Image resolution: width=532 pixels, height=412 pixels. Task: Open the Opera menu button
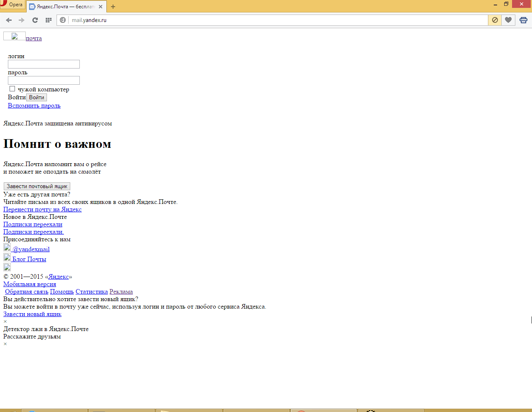(x=12, y=5)
